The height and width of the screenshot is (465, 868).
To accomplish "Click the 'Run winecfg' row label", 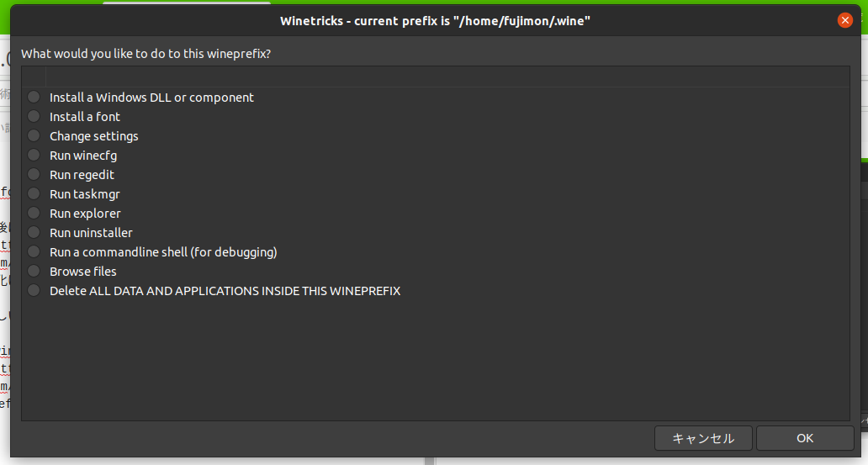I will [83, 156].
